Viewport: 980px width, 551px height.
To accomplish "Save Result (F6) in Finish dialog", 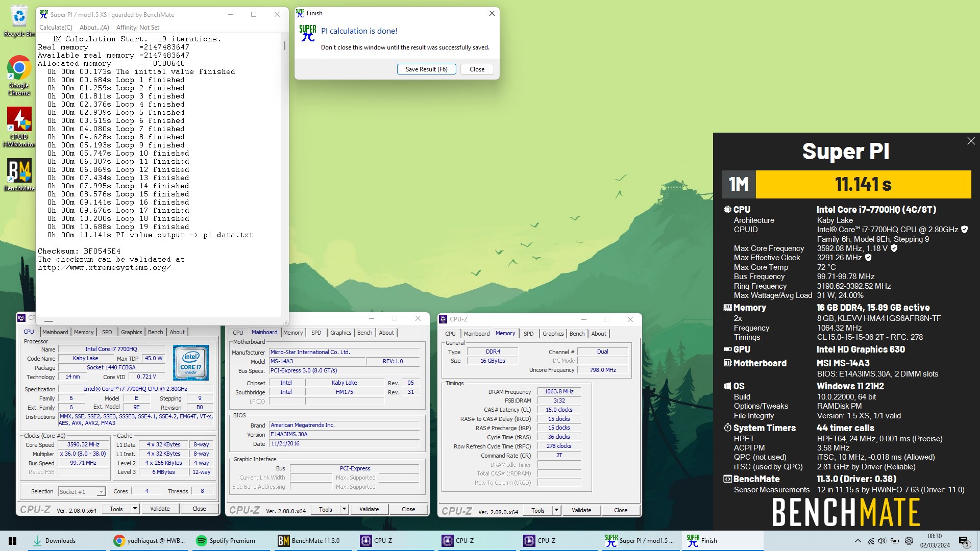I will pyautogui.click(x=426, y=69).
